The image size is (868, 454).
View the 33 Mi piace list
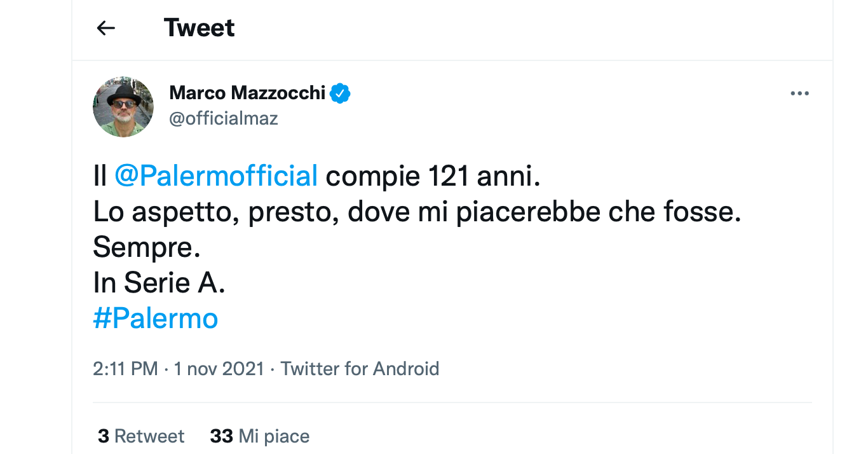260,436
